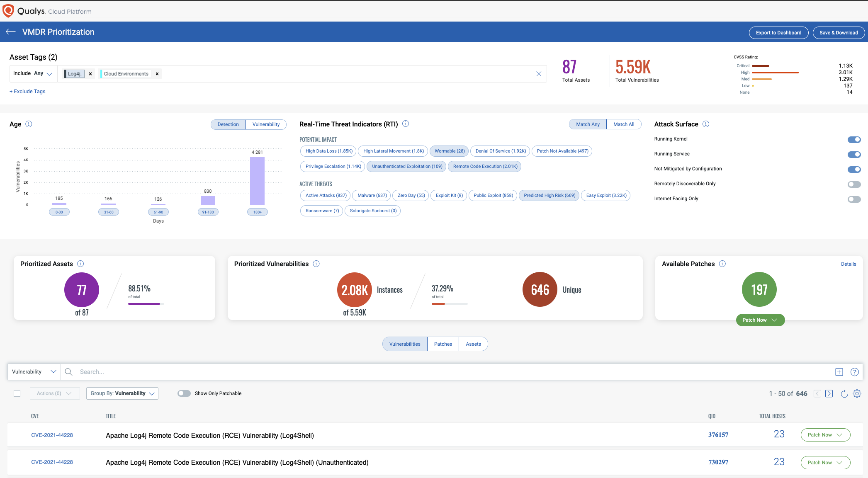Toggle the Wormable (28) indicator

[x=450, y=151]
